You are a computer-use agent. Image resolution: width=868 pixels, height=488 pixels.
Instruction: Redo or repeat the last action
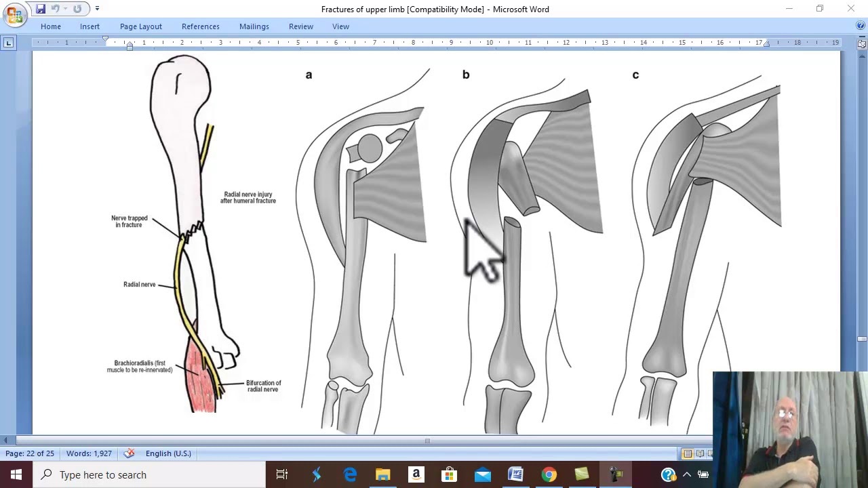[x=77, y=9]
